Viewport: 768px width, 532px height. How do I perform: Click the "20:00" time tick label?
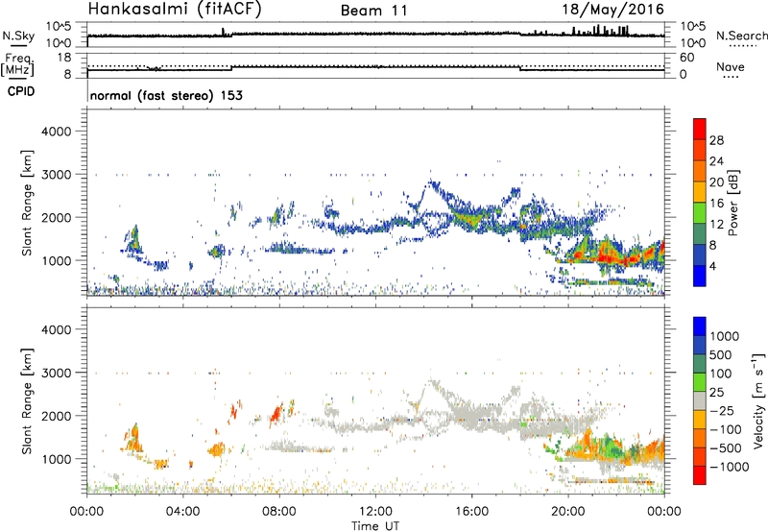tap(568, 512)
